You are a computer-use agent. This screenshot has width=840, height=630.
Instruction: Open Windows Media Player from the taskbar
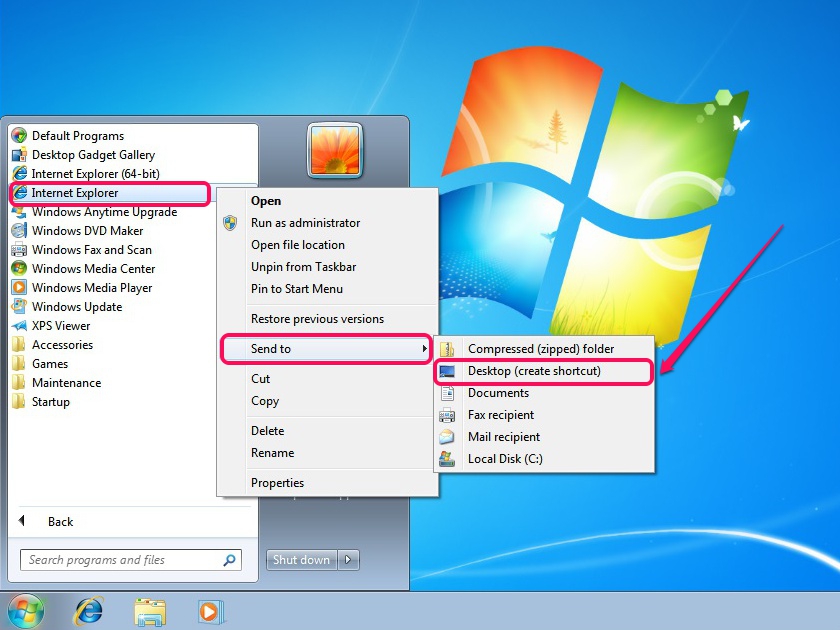210,610
